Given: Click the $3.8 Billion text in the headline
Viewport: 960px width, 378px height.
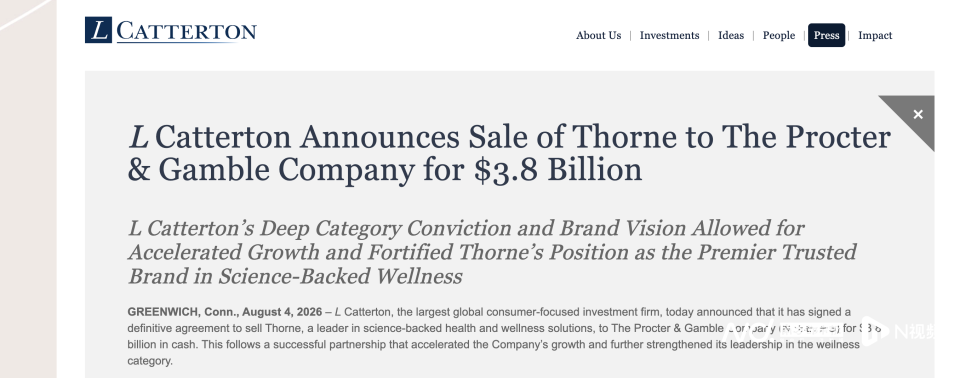Looking at the screenshot, I should coord(558,170).
